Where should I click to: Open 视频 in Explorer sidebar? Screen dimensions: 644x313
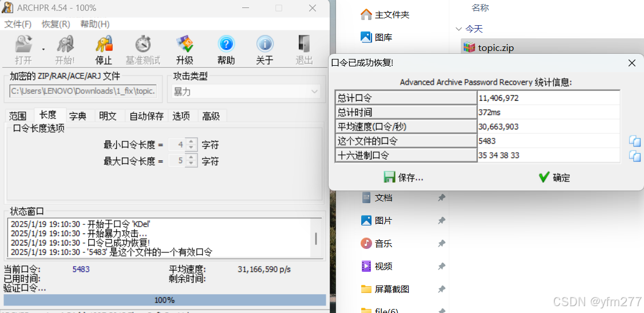tap(376, 266)
